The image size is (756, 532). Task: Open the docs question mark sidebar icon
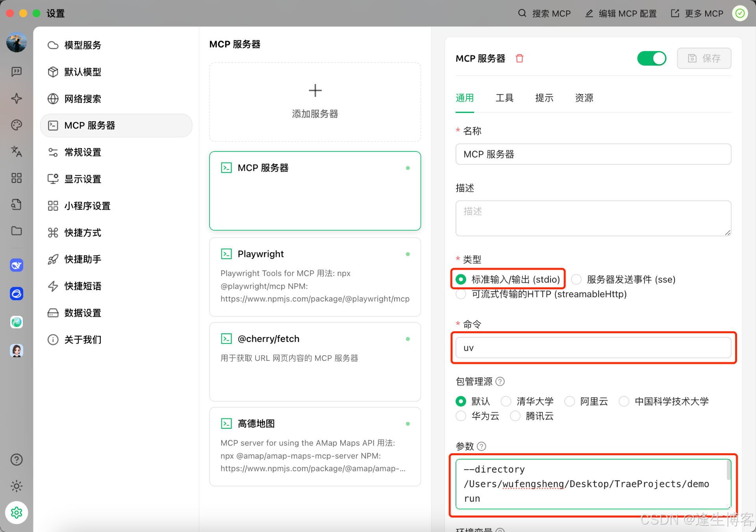[17, 460]
